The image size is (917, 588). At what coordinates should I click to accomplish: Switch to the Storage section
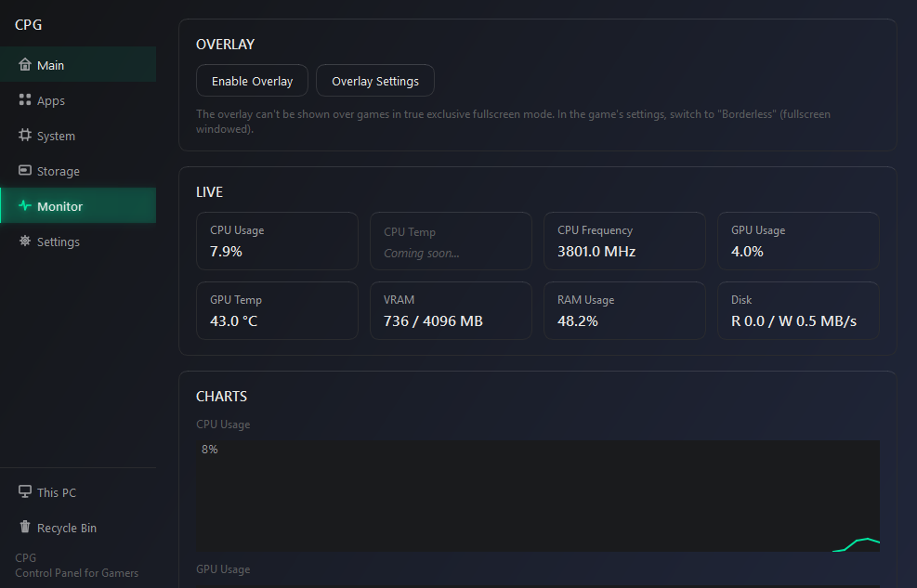point(78,171)
